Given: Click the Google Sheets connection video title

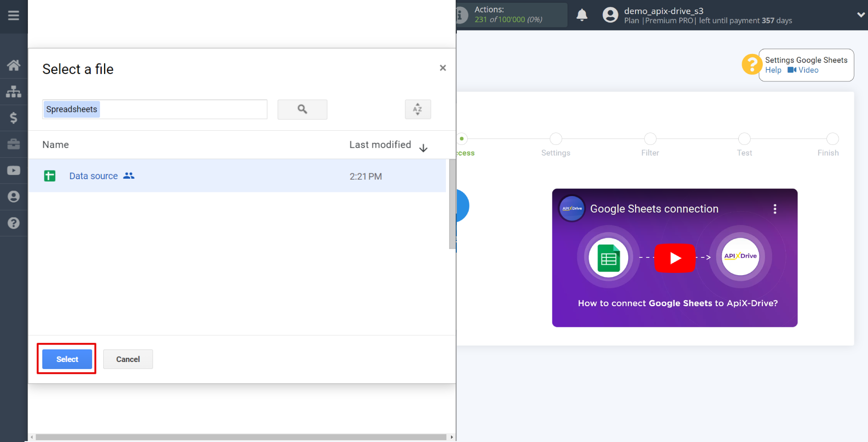Looking at the screenshot, I should [x=654, y=209].
